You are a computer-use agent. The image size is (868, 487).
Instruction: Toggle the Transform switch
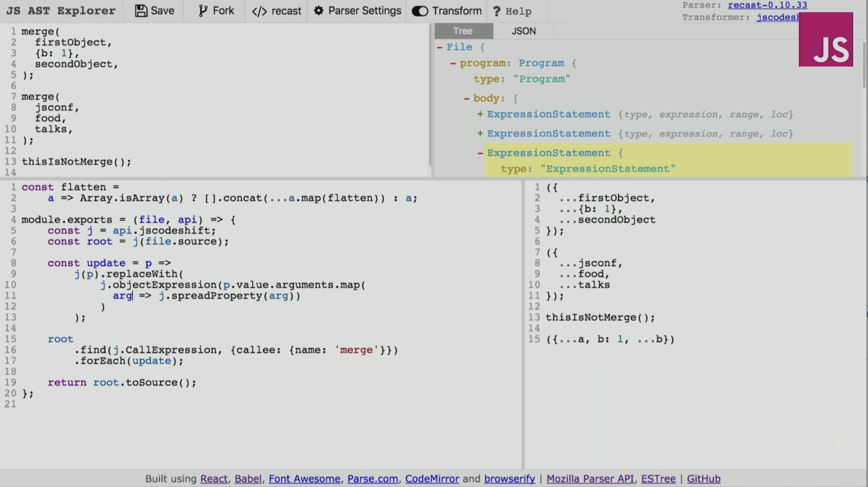(x=420, y=11)
